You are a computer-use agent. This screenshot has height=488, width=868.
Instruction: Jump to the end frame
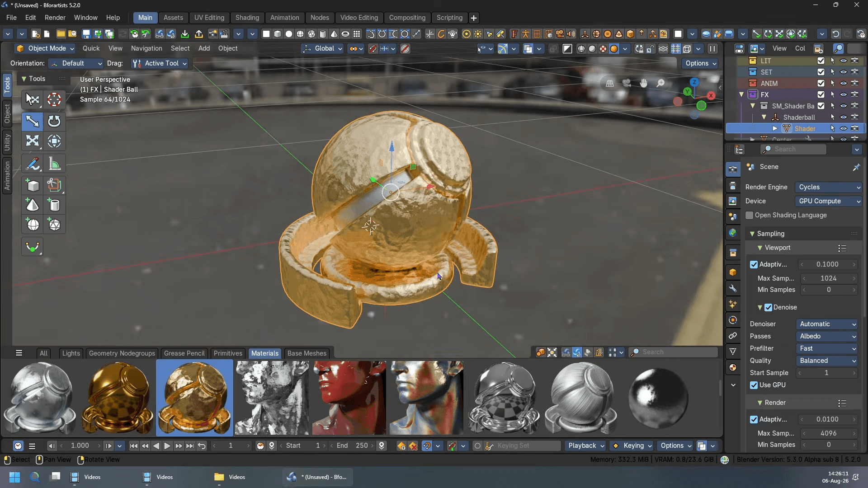190,446
